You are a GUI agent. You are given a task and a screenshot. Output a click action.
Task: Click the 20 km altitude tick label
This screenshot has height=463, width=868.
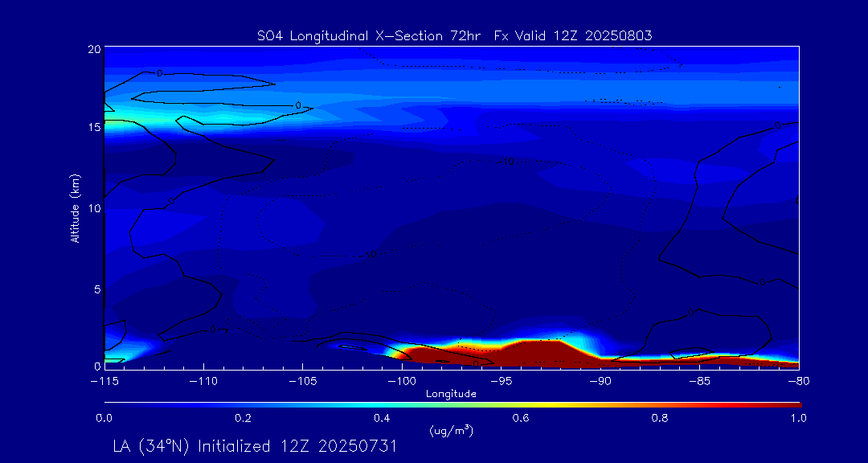coord(93,49)
